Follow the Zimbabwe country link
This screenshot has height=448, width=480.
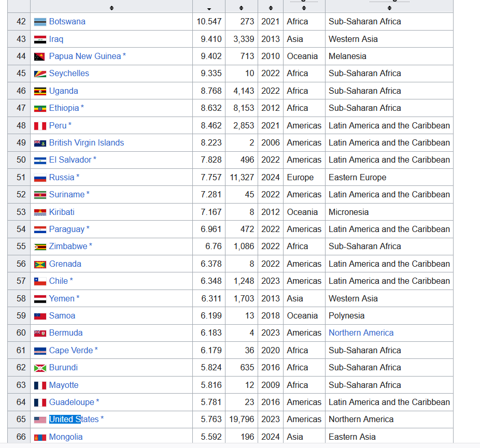(x=68, y=246)
